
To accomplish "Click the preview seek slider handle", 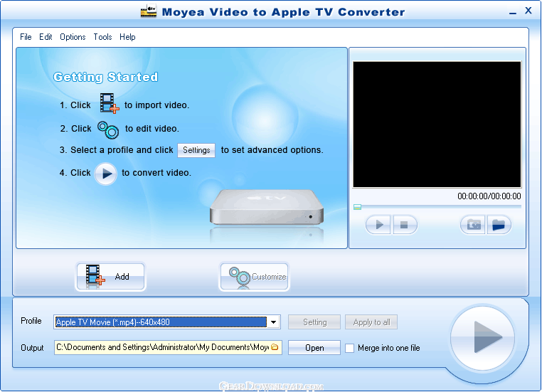I will [x=357, y=207].
